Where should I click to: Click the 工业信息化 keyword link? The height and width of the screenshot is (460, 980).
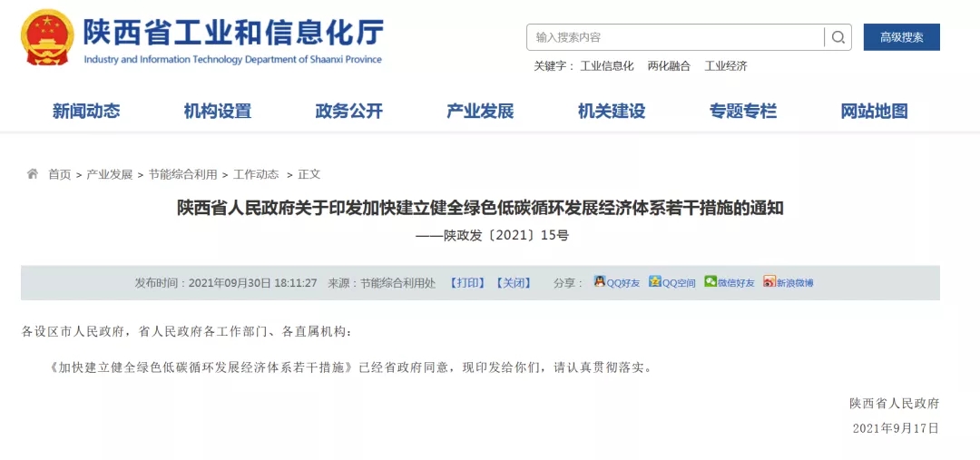pyautogui.click(x=607, y=66)
